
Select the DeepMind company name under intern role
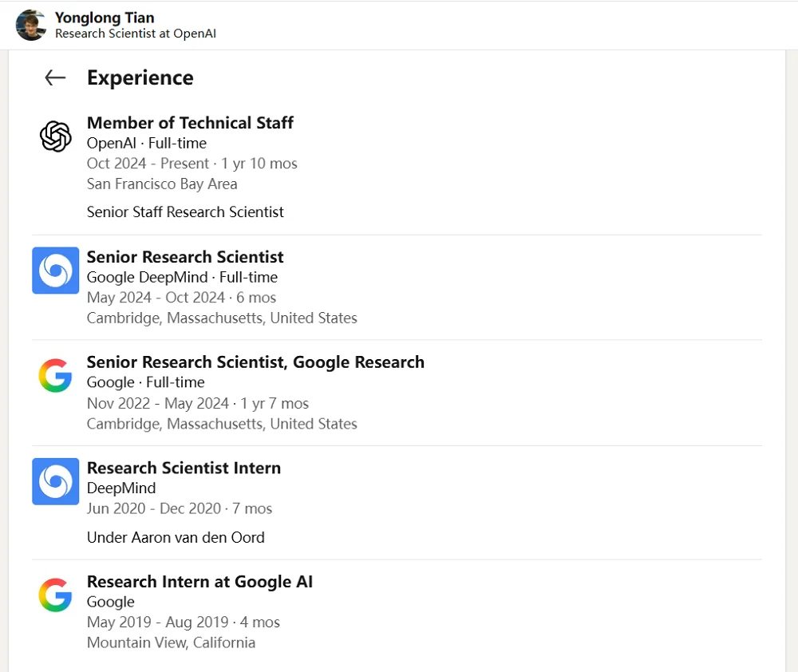121,488
